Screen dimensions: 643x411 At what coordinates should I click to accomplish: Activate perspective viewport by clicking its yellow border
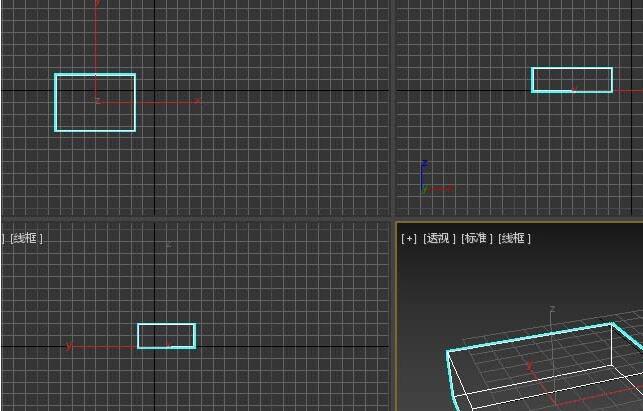pyautogui.click(x=396, y=320)
